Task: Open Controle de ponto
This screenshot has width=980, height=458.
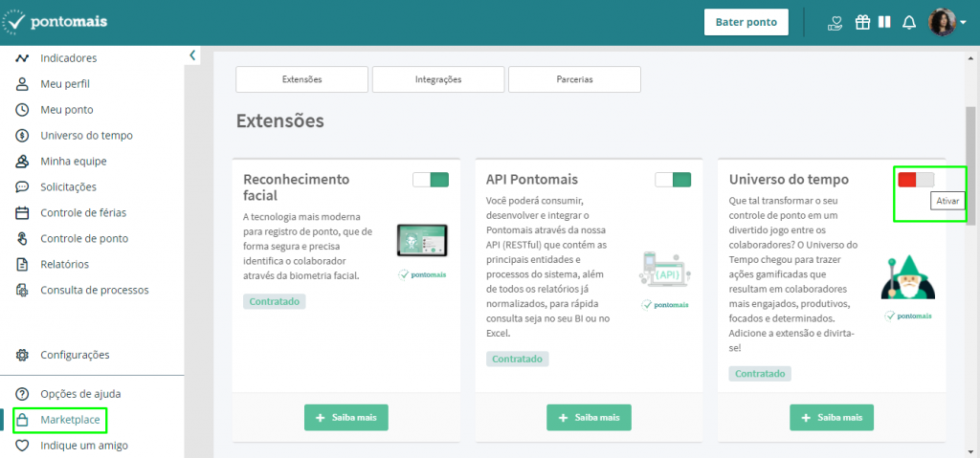Action: pyautogui.click(x=84, y=239)
